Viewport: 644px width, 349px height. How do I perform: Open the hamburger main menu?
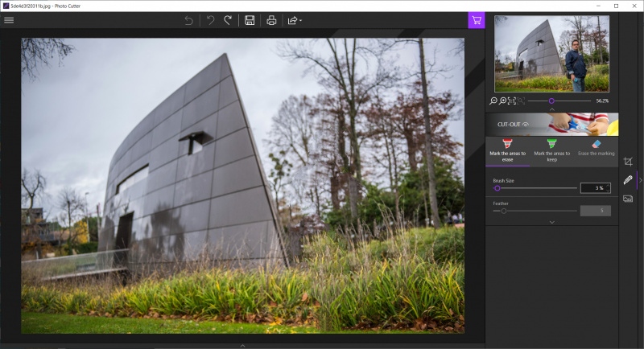pyautogui.click(x=9, y=20)
